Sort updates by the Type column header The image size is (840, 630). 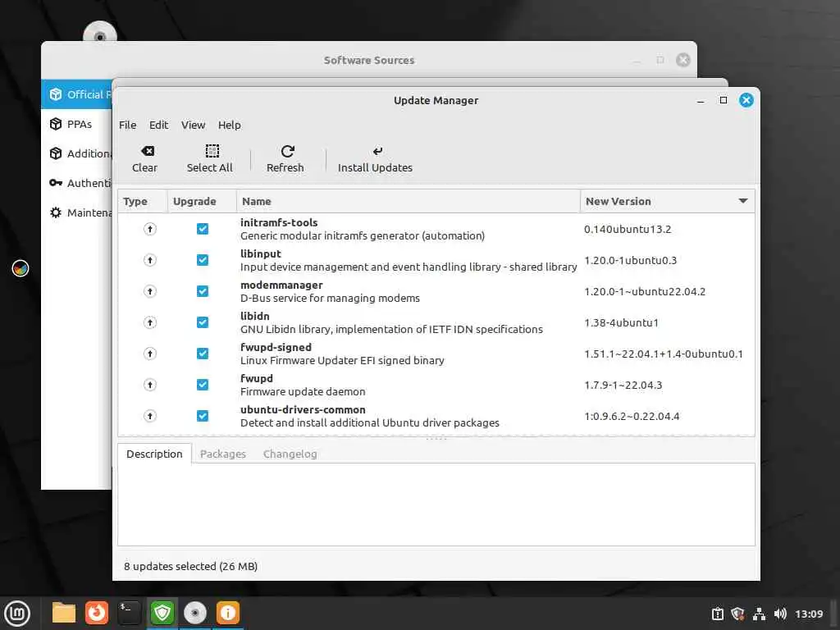[x=143, y=202]
